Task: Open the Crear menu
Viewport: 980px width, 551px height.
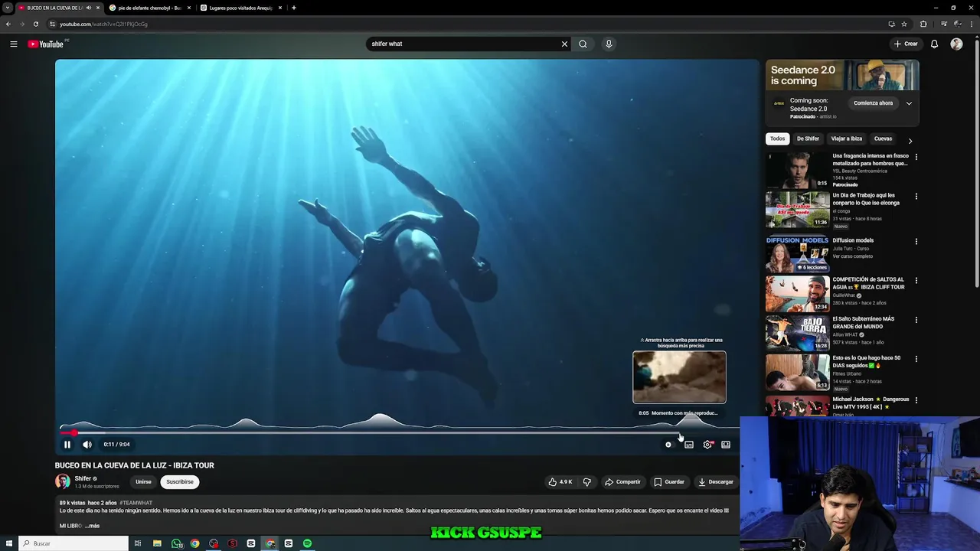Action: 906,44
